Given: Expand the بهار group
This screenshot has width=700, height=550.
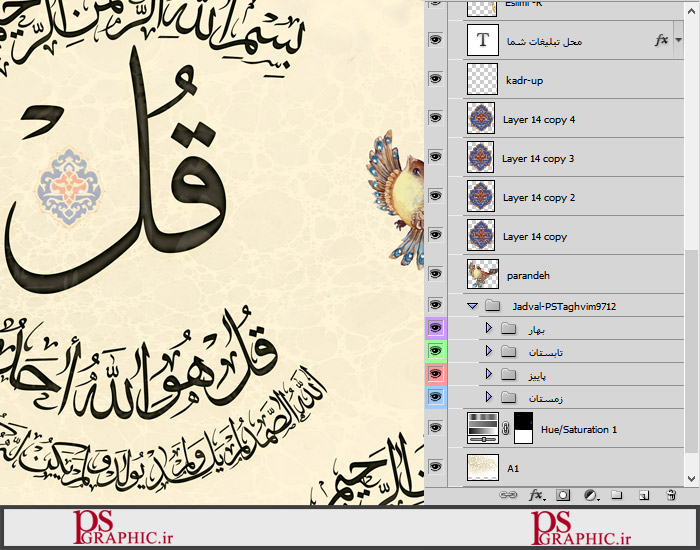Looking at the screenshot, I should pyautogui.click(x=488, y=328).
